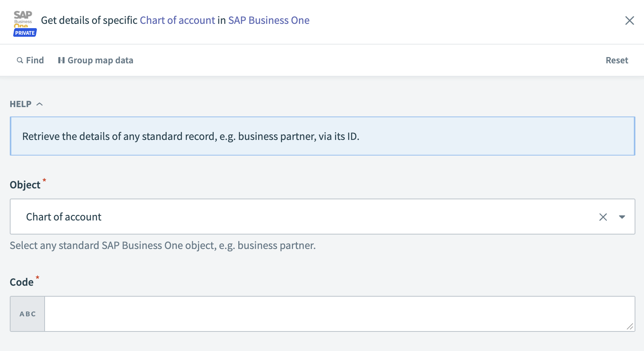Close the action configuration panel
This screenshot has height=351, width=644.
click(630, 20)
